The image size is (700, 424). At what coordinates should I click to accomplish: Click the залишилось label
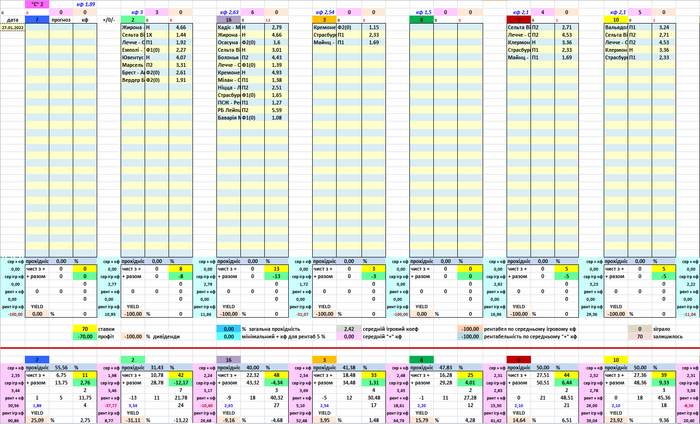click(667, 337)
